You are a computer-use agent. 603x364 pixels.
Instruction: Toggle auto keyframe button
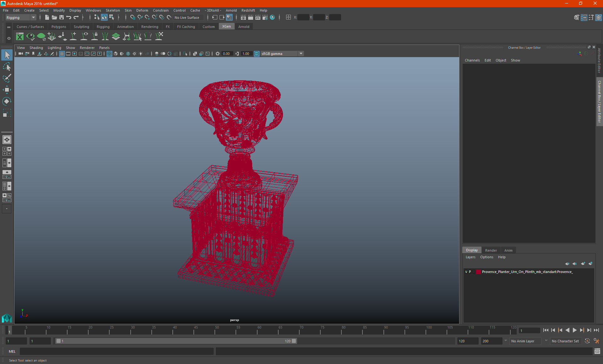tap(587, 341)
